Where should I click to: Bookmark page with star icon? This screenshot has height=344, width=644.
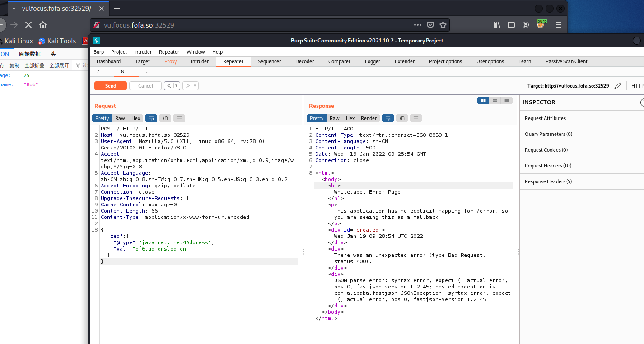click(443, 25)
